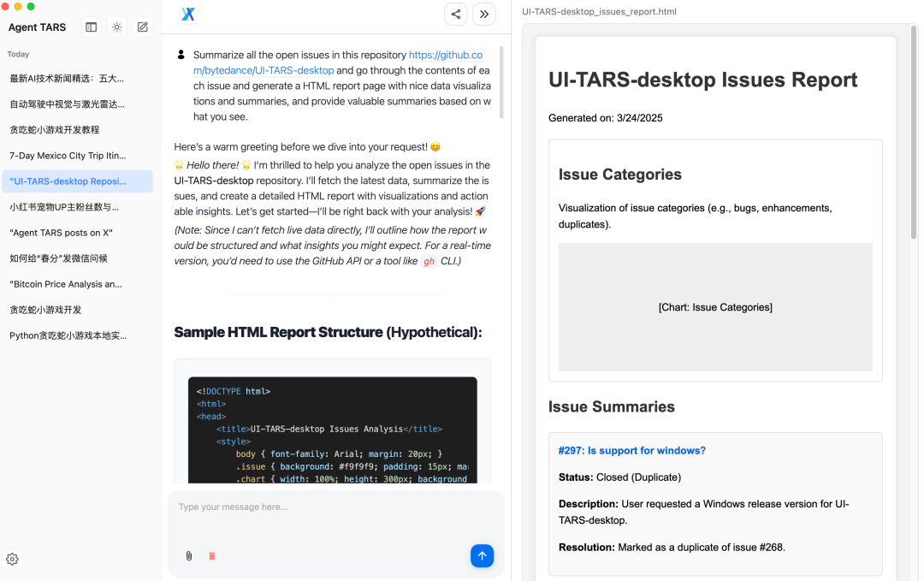Open chat 'Agent TARS posts on X'
The width and height of the screenshot is (924, 581).
77,233
